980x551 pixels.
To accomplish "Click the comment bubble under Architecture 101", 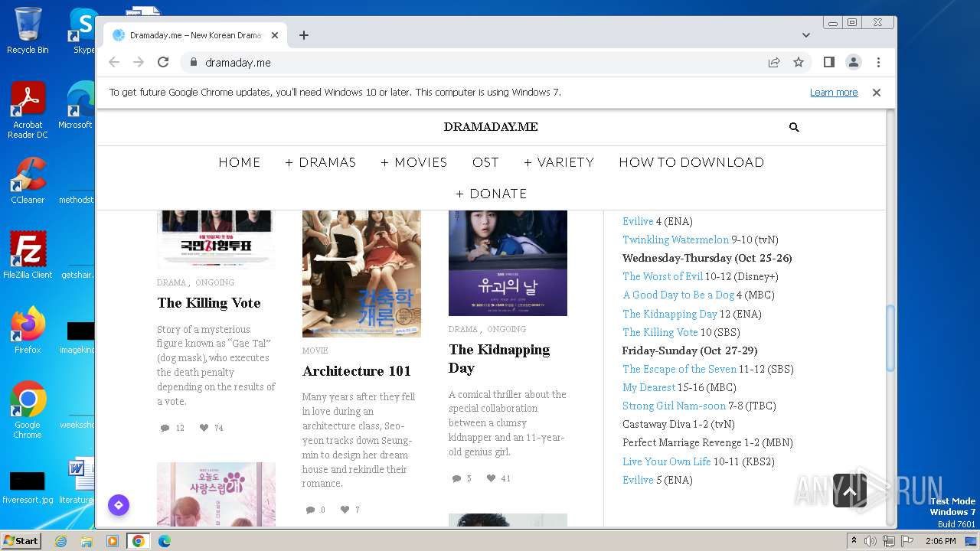I will [310, 510].
